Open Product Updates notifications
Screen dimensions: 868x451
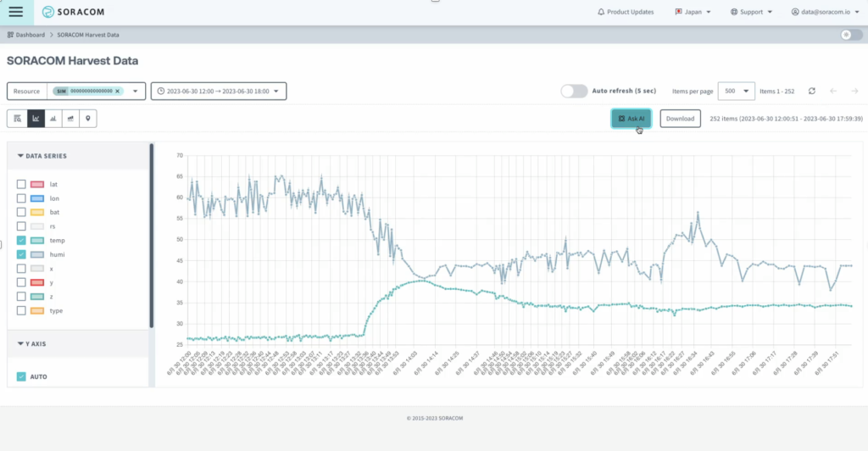pos(626,12)
